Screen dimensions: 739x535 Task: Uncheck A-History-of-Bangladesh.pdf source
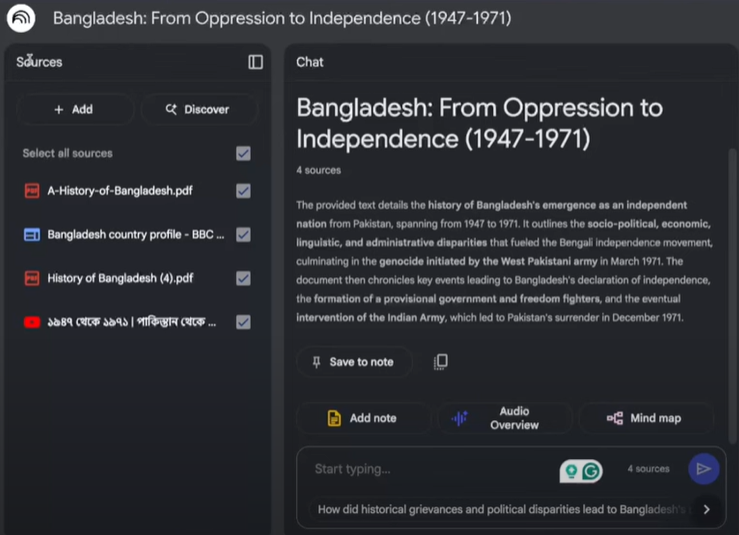(243, 191)
